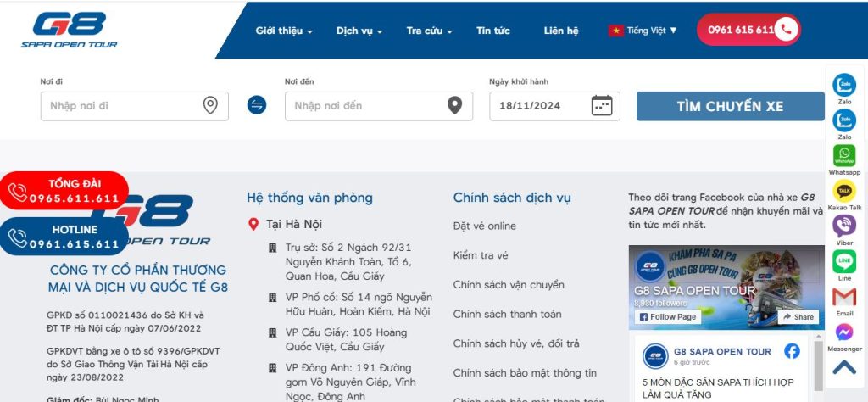Open Line contact icon
The width and height of the screenshot is (868, 402).
click(844, 261)
